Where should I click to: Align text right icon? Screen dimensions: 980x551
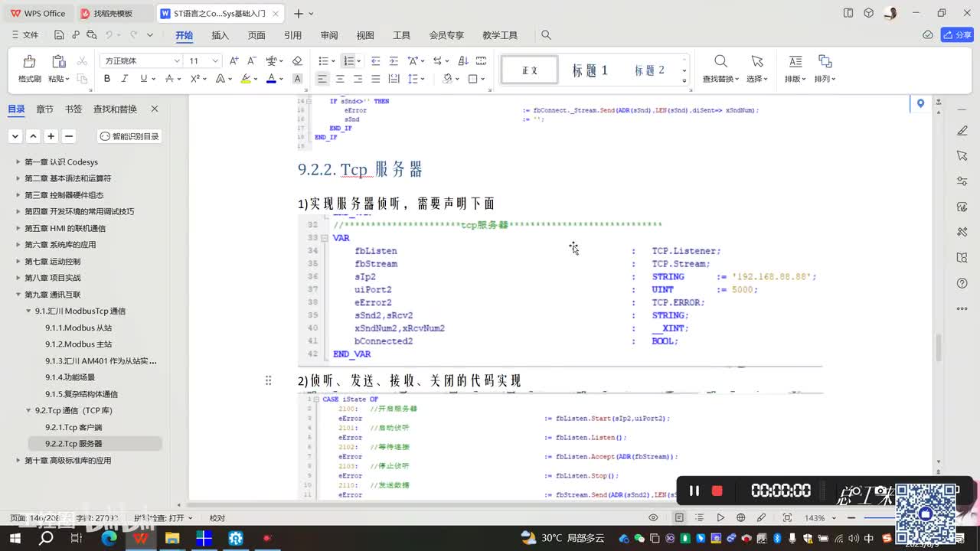click(358, 79)
